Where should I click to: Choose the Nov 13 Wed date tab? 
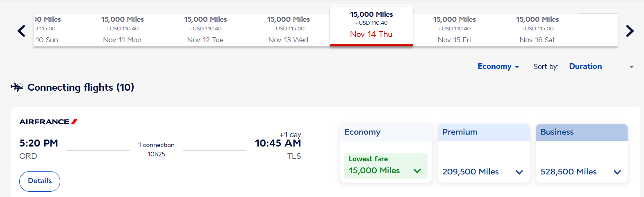point(288,30)
